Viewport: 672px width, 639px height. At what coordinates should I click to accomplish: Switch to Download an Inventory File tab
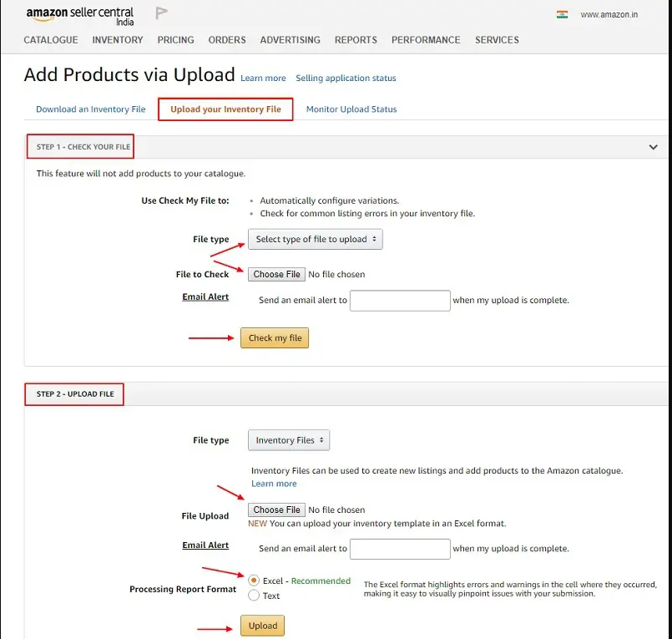coord(91,109)
